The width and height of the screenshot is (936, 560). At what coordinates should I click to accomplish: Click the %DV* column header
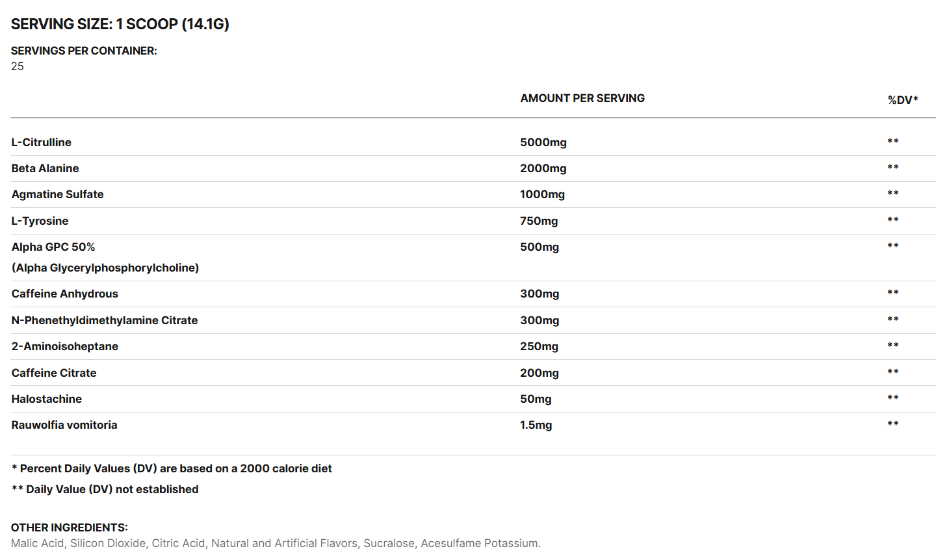903,100
